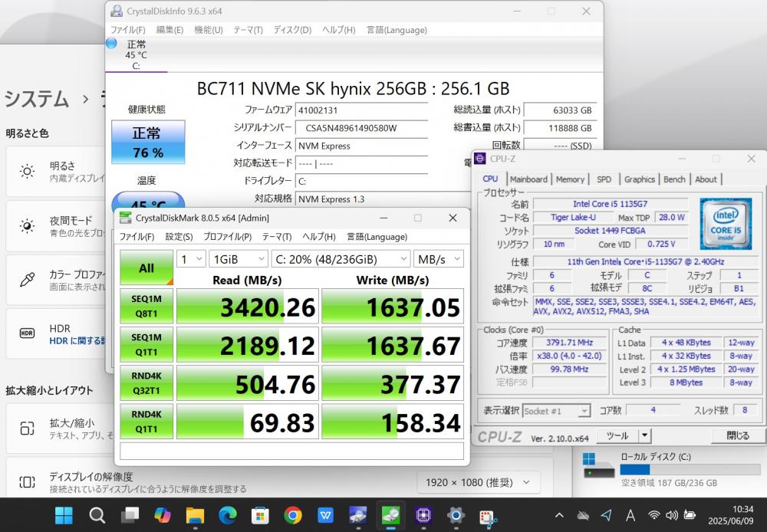The width and height of the screenshot is (767, 532).
Task: Open the CPU-Z ツール dropdown arrow
Action: coord(645,435)
